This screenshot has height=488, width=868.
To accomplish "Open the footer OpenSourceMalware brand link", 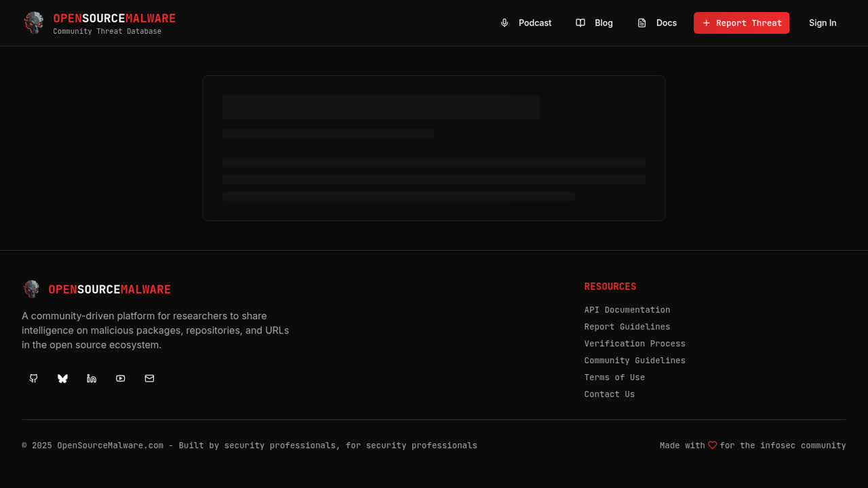I will (x=109, y=289).
